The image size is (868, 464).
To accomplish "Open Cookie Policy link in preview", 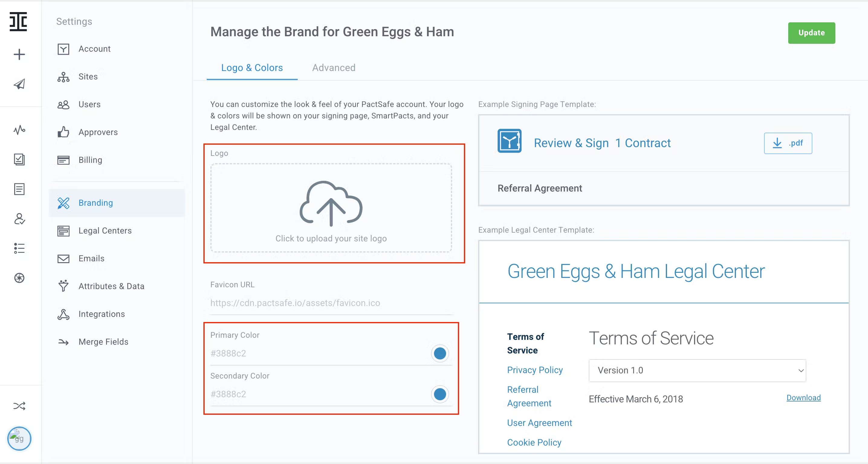I will pos(534,443).
